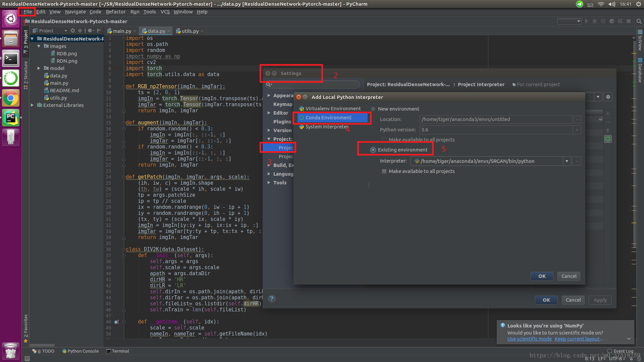Expand the Editor settings category
The image size is (644, 362).
click(x=269, y=113)
